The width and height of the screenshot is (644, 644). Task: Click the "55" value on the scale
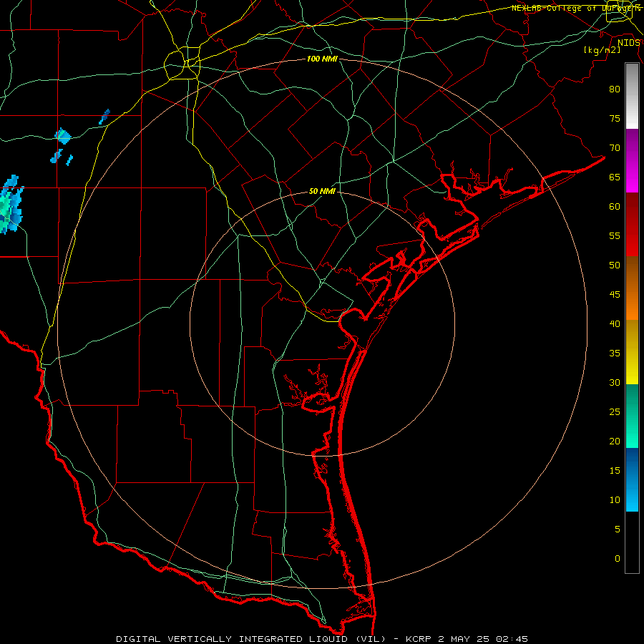coord(615,236)
